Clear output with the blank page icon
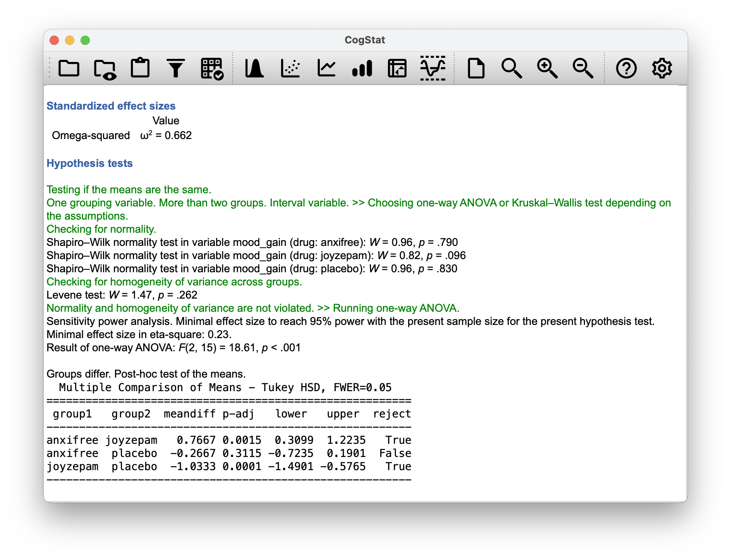Viewport: 731px width, 560px height. point(476,68)
